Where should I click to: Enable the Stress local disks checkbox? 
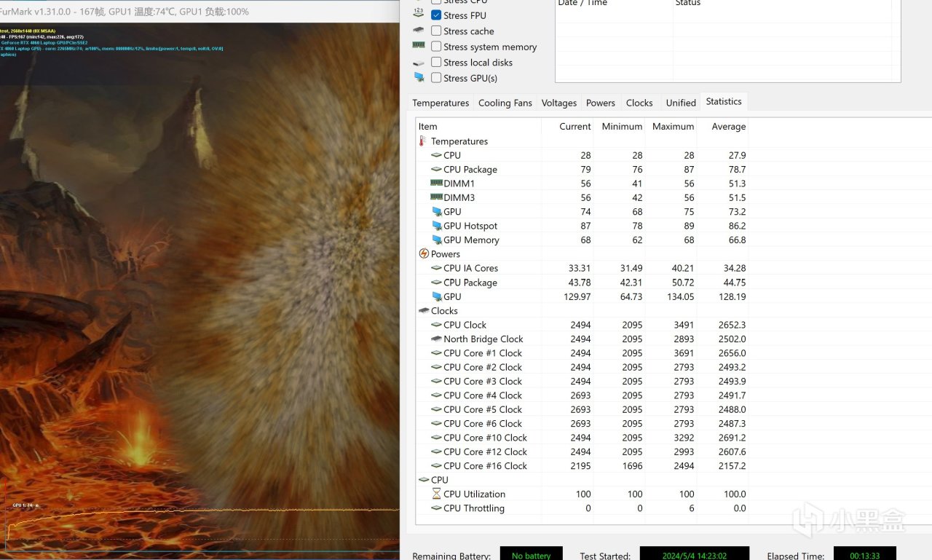tap(436, 62)
